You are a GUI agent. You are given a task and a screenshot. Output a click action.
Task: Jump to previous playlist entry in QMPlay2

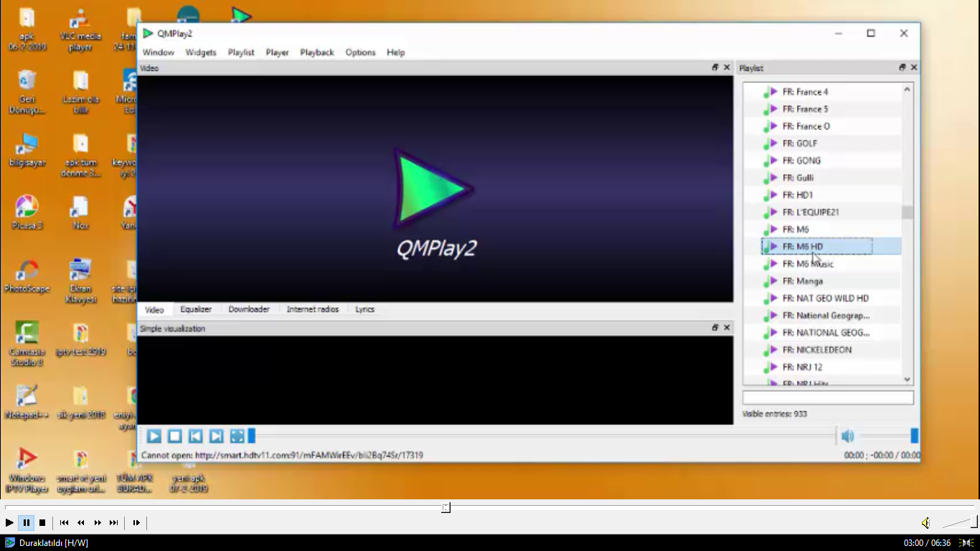195,436
